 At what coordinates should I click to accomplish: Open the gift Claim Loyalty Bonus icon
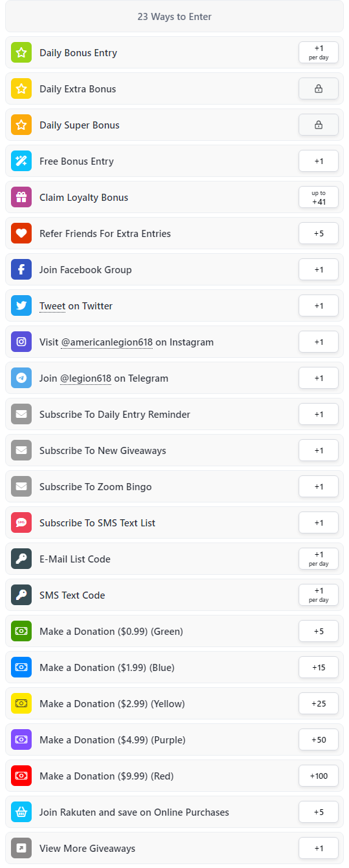(x=21, y=197)
